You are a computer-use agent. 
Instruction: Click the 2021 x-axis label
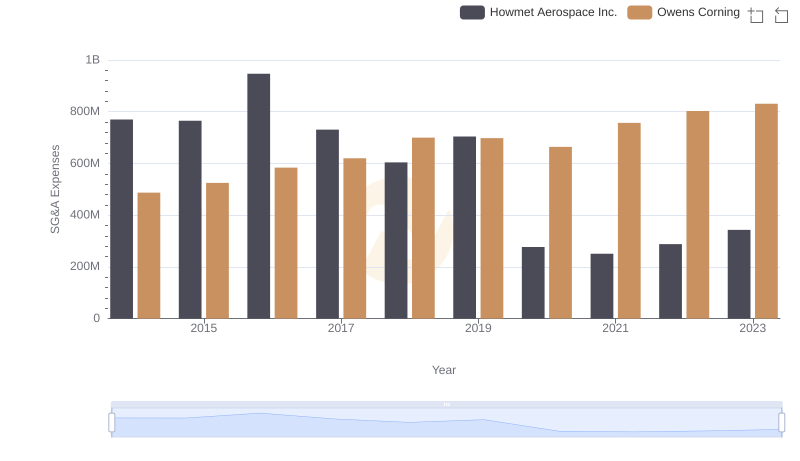coord(615,328)
